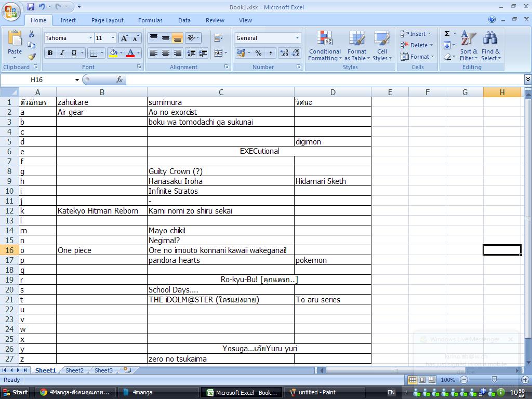The image size is (532, 399).
Task: Click Accounting Number Format currency icon
Action: coord(241,53)
